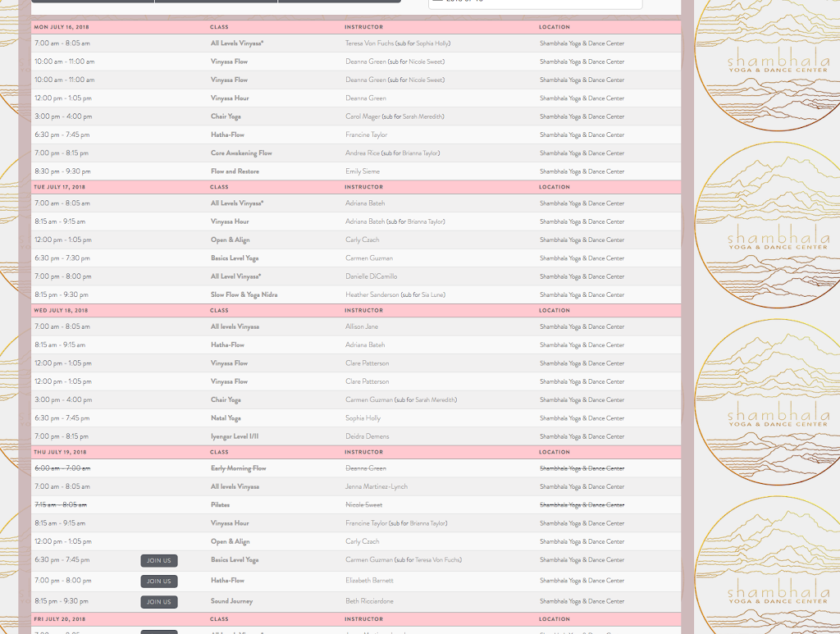Open Core Awakening Flow class details
This screenshot has width=840, height=634.
(x=241, y=153)
